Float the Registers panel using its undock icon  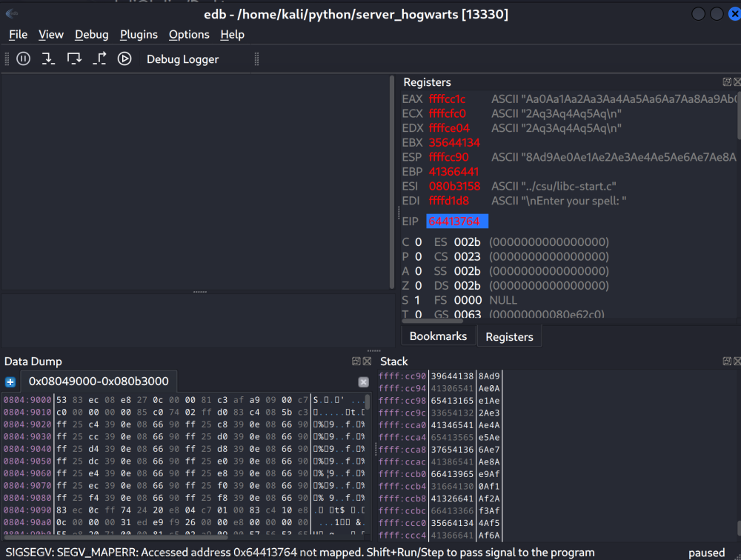coord(728,81)
